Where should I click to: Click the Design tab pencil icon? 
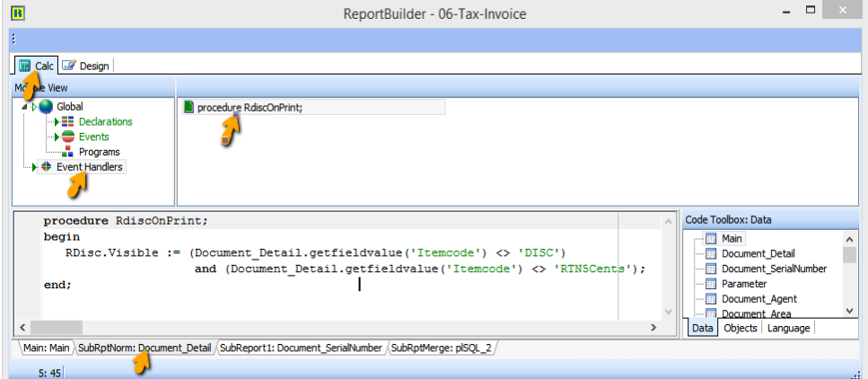coord(69,66)
